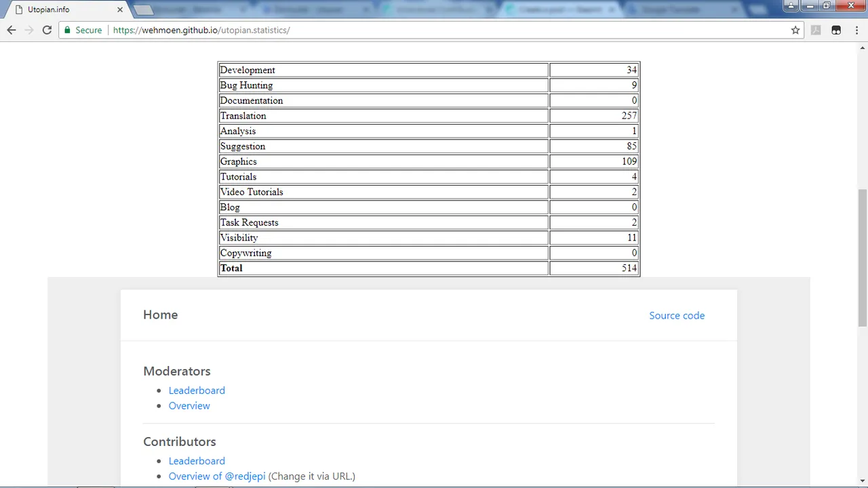Select the Suggestion count 85
The width and height of the screenshot is (868, 488).
point(631,146)
